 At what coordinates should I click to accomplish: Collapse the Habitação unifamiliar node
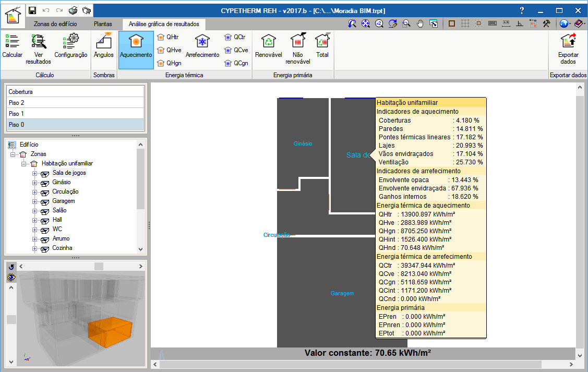[23, 163]
